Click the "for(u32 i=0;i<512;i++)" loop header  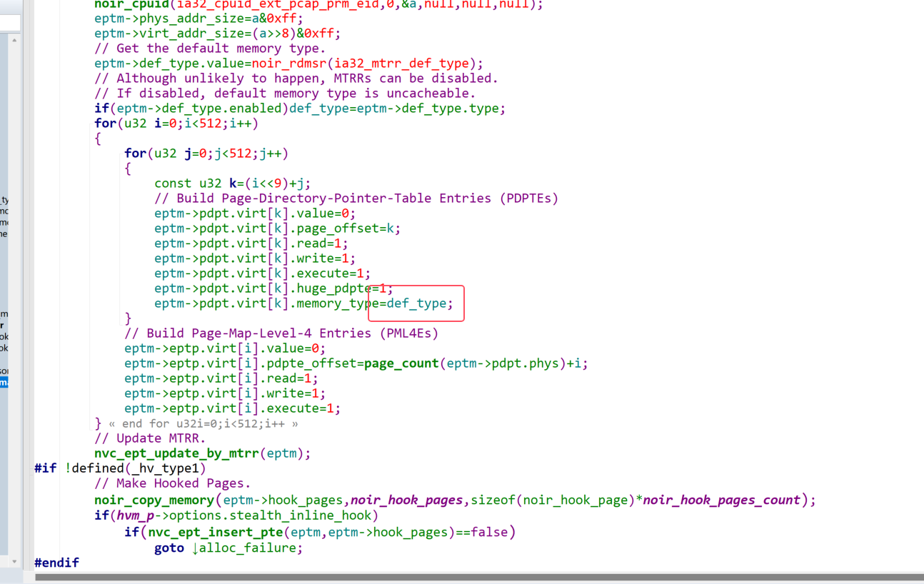pos(176,124)
